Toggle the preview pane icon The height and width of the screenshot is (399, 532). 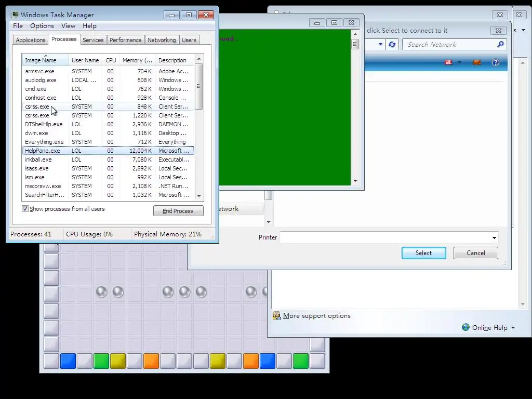point(477,62)
